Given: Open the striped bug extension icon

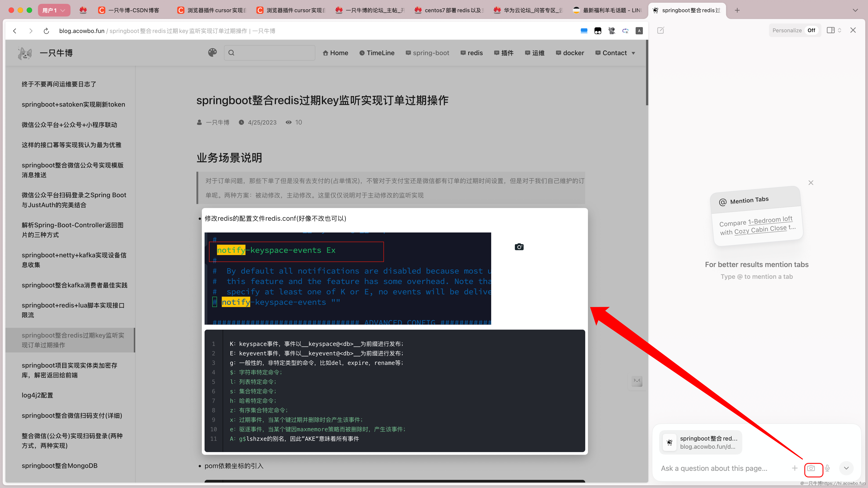Looking at the screenshot, I should coord(612,31).
